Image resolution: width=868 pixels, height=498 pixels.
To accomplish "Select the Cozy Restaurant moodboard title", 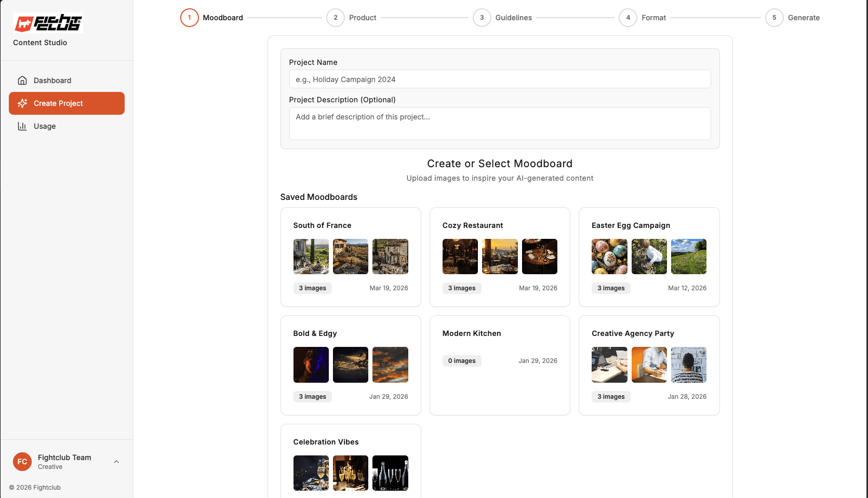I will click(x=473, y=225).
